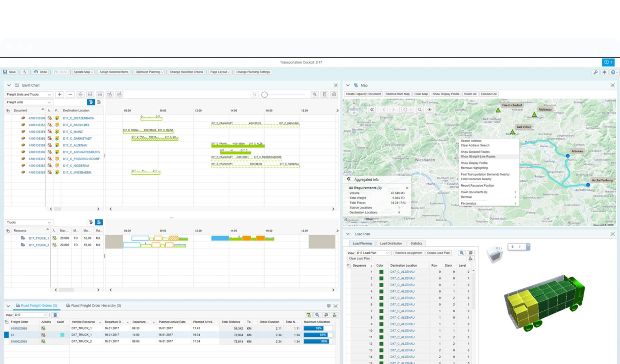Click the trash icon in Road Freight Orders
The height and width of the screenshot is (364, 620).
[55, 315]
